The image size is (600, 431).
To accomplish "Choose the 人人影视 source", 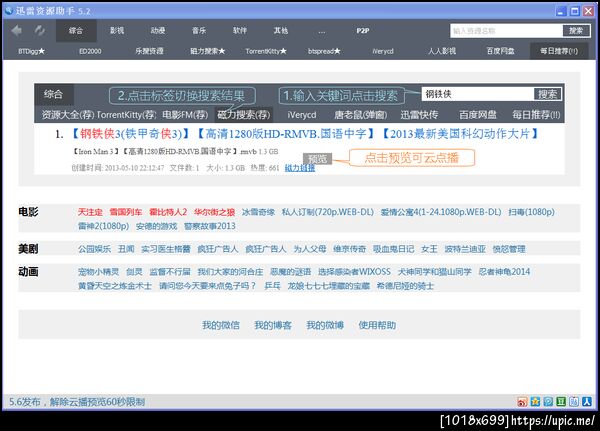I will point(442,51).
